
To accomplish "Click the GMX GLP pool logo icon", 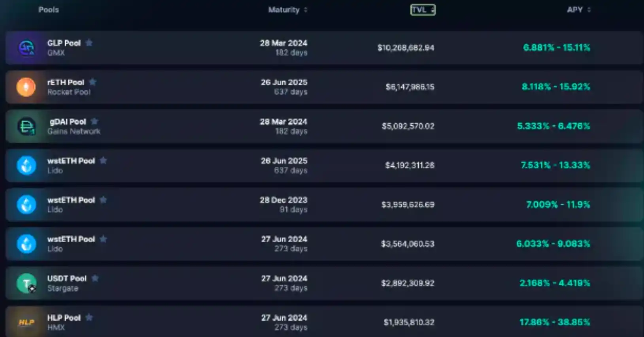I will point(26,48).
